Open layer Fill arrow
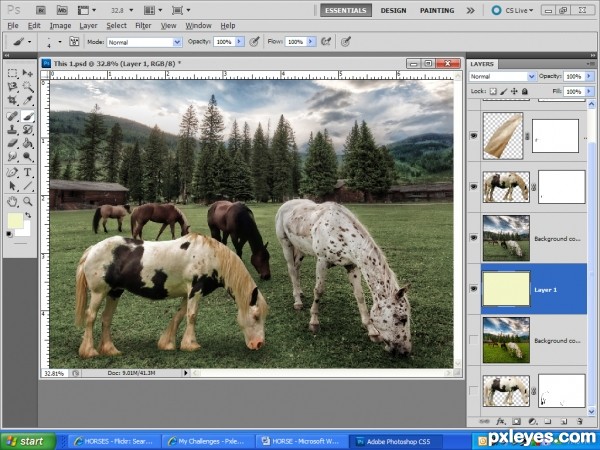The width and height of the screenshot is (600, 450). [589, 91]
